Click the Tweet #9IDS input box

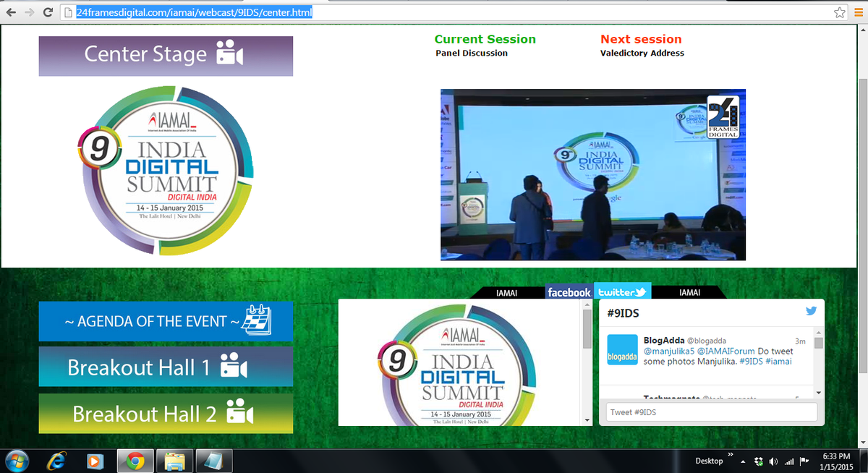tap(712, 412)
